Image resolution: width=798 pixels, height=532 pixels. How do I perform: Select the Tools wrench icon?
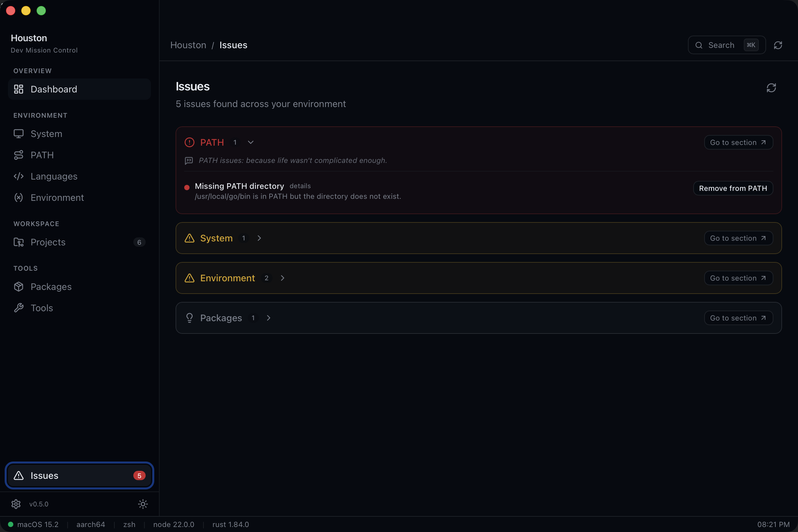click(18, 308)
